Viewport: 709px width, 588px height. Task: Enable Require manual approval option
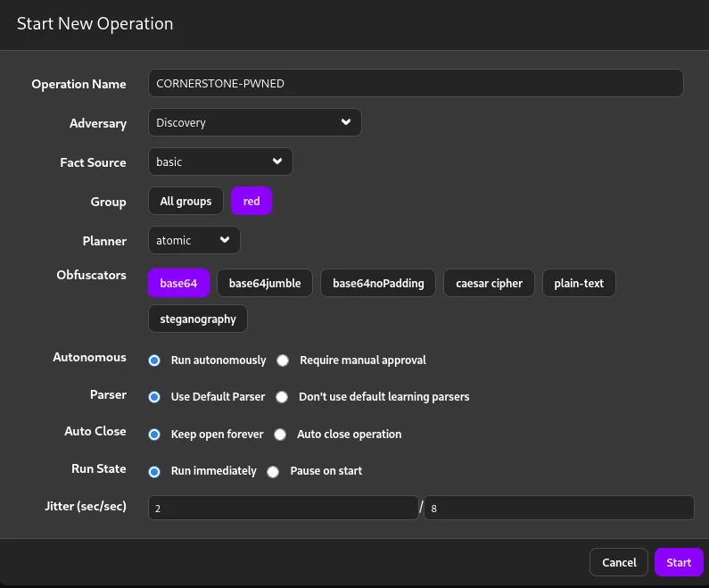coord(283,360)
